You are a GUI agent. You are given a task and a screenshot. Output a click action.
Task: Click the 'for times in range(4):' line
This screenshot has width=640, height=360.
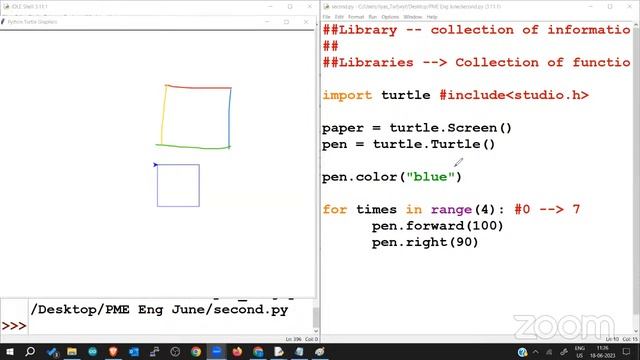[x=451, y=209]
